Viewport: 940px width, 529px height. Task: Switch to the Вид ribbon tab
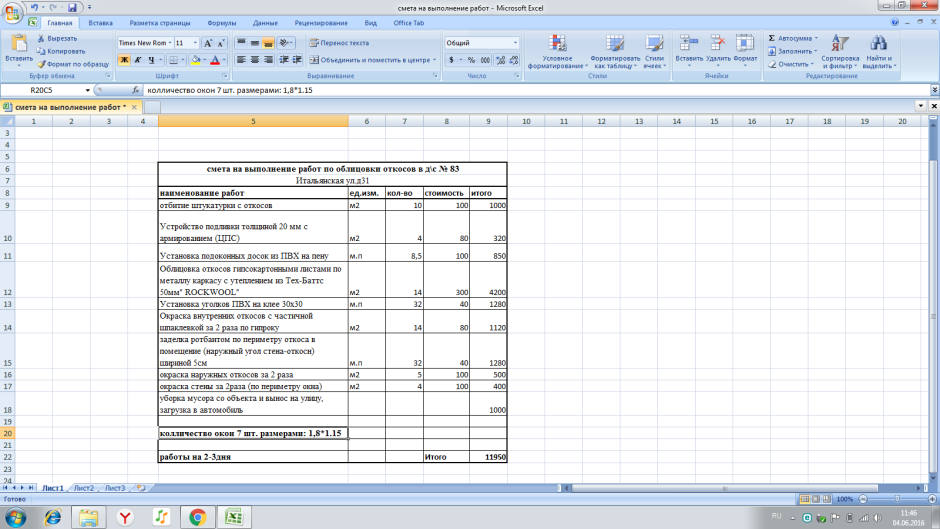pos(370,23)
